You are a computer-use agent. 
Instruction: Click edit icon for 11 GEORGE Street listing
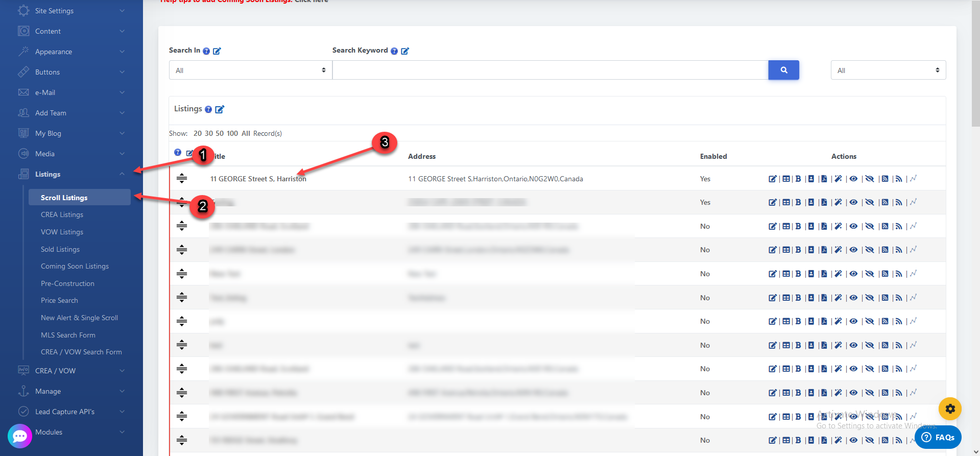pos(772,179)
